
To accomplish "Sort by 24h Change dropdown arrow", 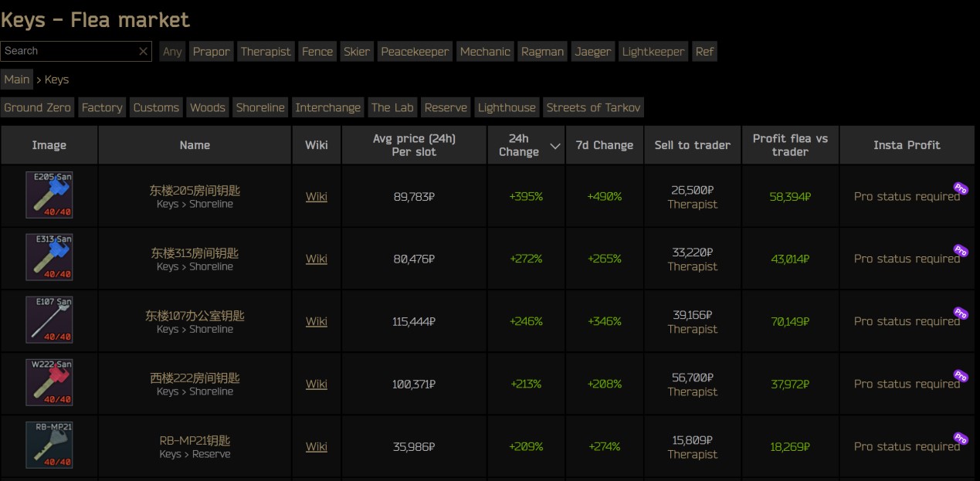I will [554, 146].
